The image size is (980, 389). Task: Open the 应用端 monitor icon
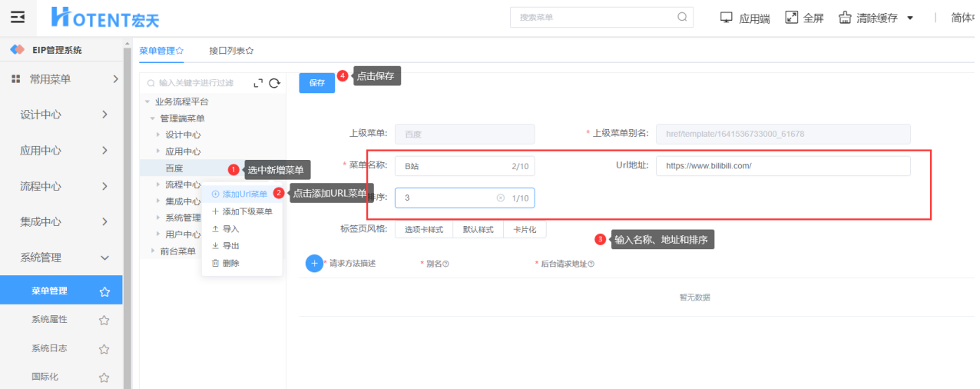[727, 17]
